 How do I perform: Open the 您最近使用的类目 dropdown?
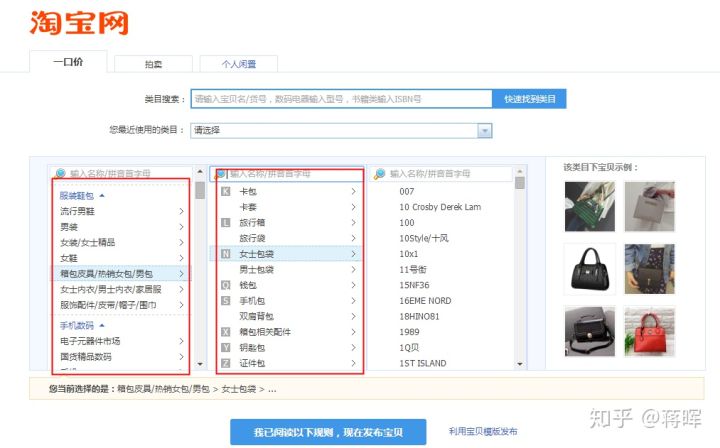tap(342, 130)
